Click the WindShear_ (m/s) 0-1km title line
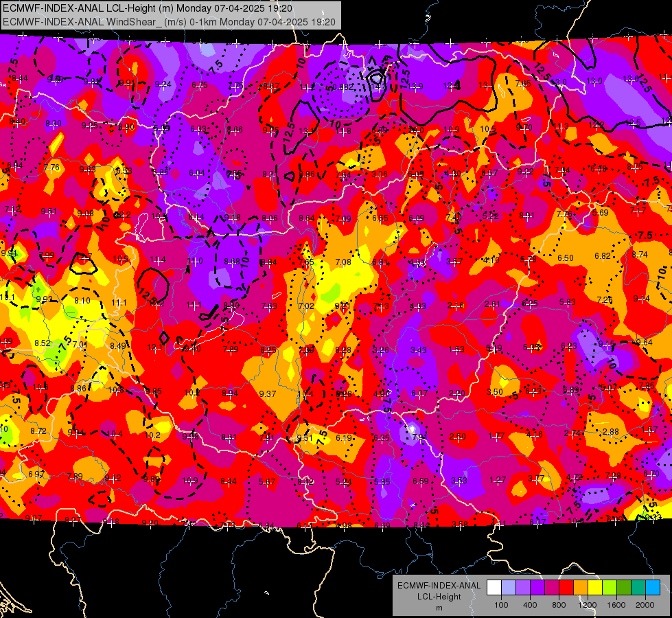Screen dimensions: 672x618 pos(170,22)
